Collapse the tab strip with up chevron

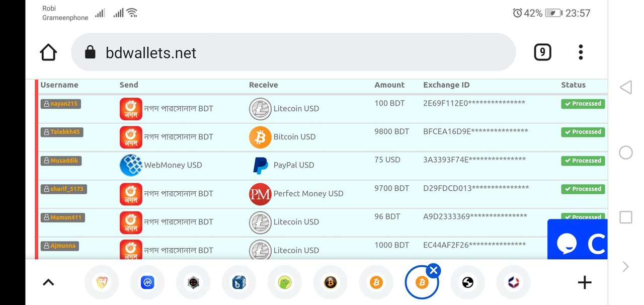[48, 282]
